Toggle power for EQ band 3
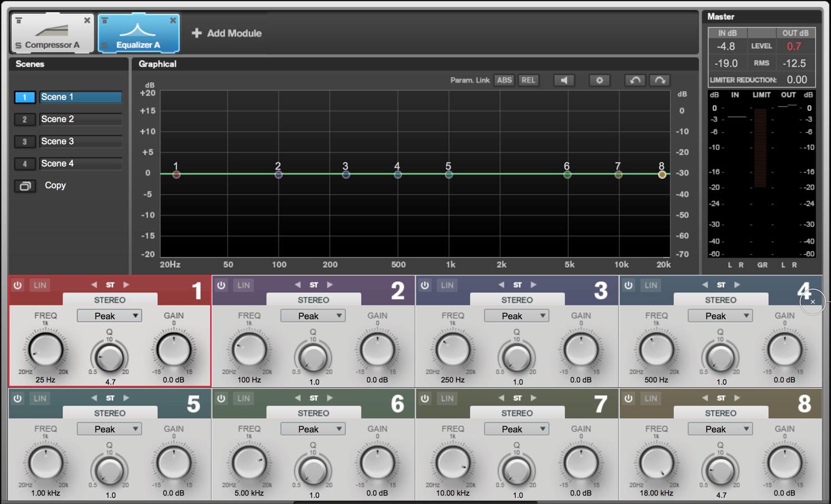The width and height of the screenshot is (831, 504). tap(425, 285)
